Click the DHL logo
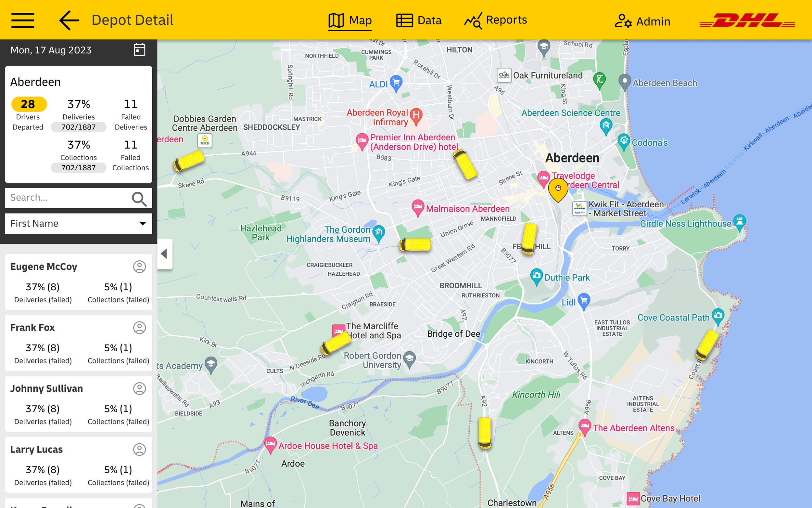Screen dimensions: 812x508 pos(747,21)
